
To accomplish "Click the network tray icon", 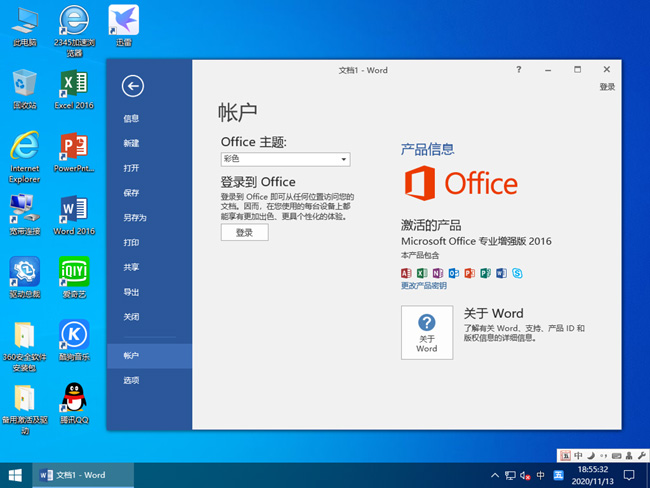I will pyautogui.click(x=510, y=476).
